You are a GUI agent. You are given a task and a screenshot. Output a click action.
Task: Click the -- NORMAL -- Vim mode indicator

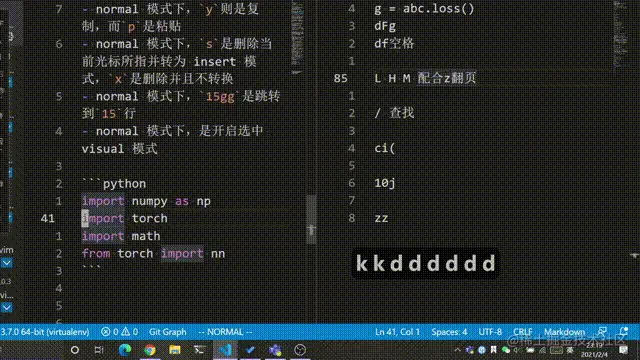pyautogui.click(x=225, y=332)
